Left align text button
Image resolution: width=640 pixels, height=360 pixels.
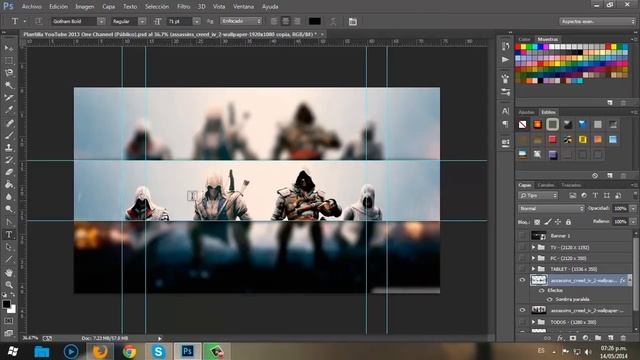(274, 21)
